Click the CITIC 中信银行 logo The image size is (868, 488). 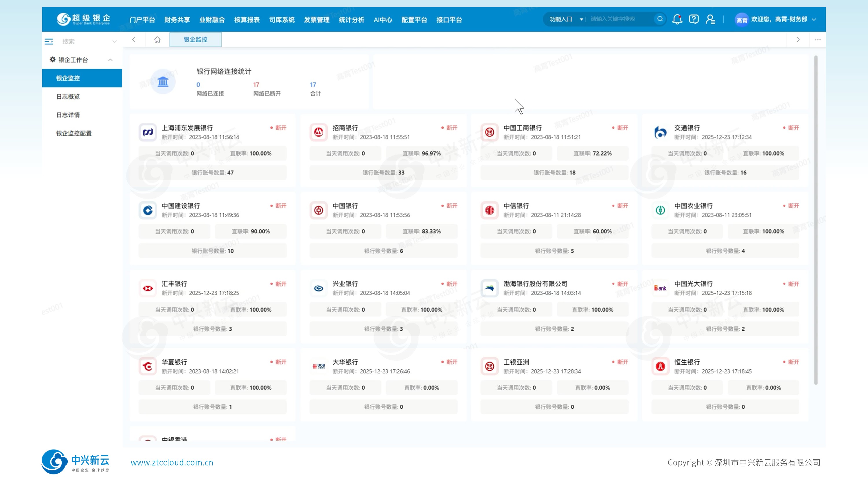(489, 210)
